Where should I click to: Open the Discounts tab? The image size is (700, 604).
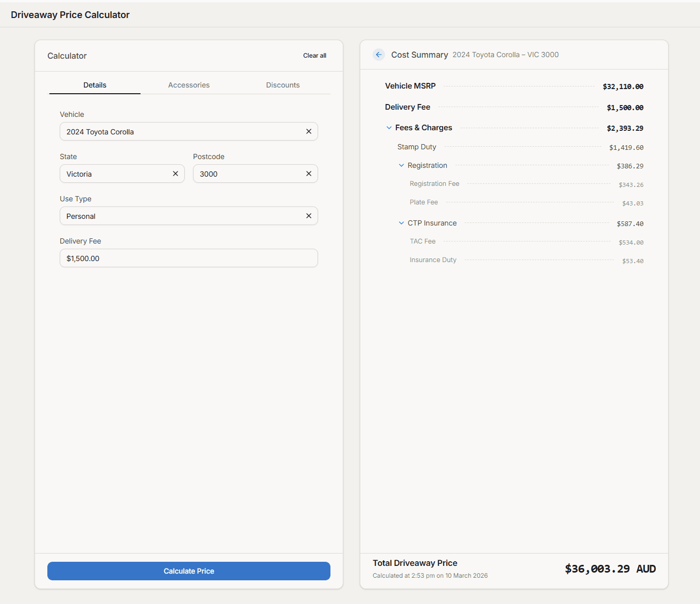[x=283, y=85]
